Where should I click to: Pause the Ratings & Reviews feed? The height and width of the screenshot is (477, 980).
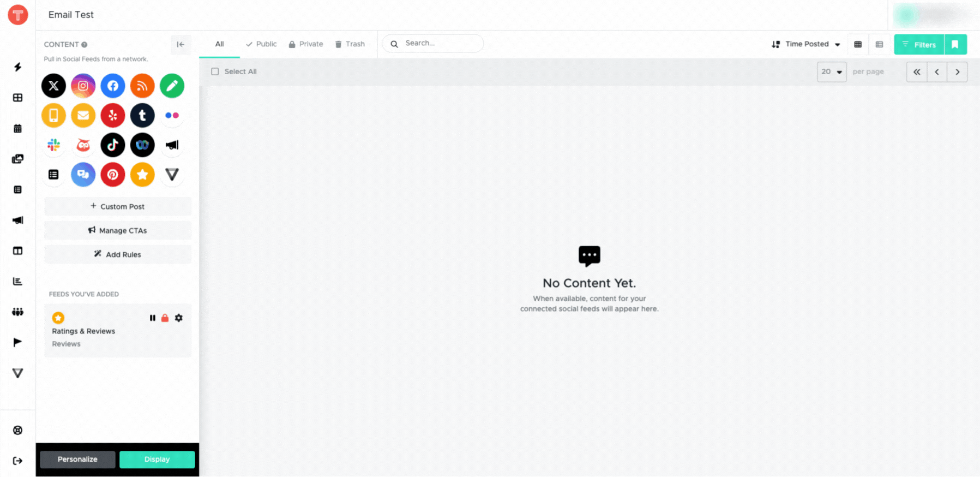152,318
